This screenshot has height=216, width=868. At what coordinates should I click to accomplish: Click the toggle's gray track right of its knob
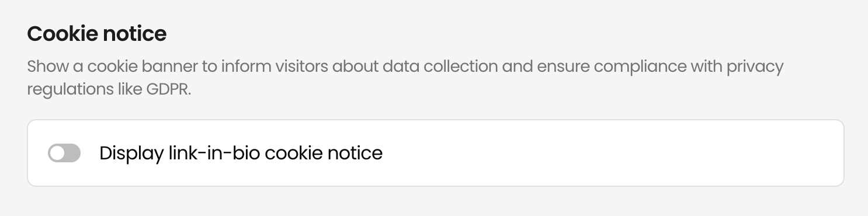[x=72, y=154]
